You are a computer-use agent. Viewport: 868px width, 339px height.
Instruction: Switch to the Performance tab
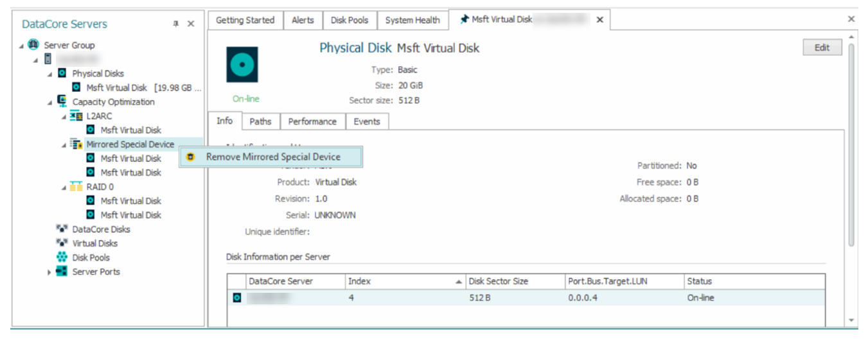pyautogui.click(x=312, y=121)
